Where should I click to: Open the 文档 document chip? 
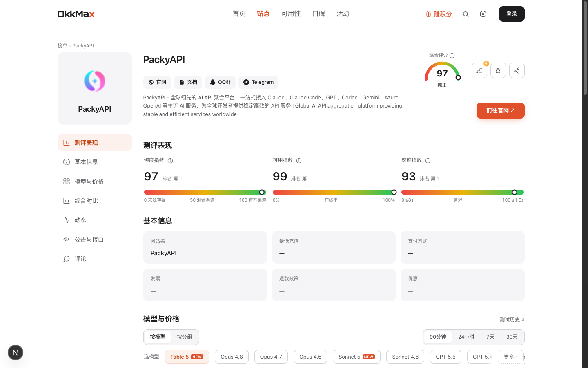coord(188,82)
